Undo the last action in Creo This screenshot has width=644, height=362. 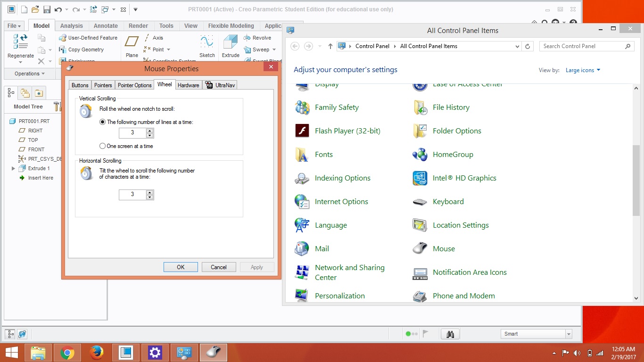pyautogui.click(x=58, y=9)
